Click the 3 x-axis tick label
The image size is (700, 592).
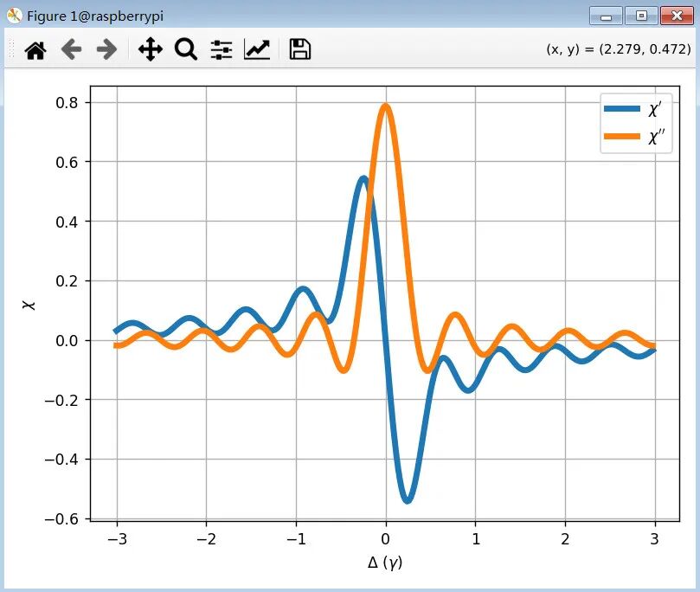click(x=654, y=539)
